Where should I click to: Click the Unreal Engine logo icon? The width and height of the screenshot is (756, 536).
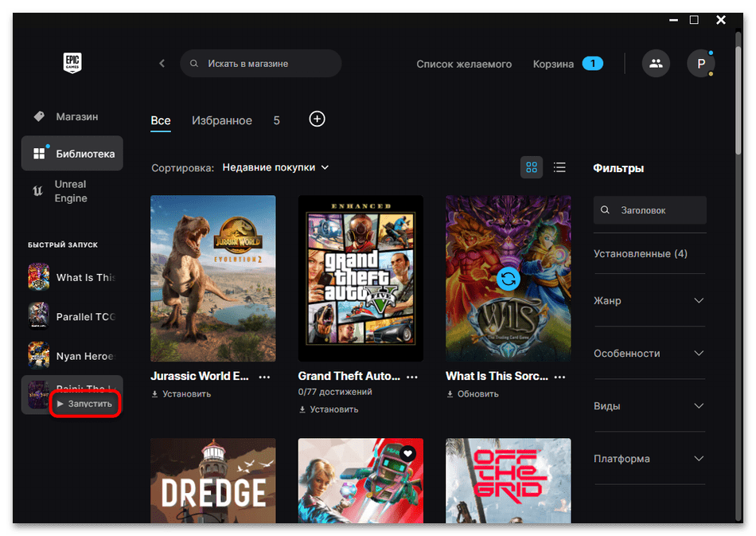pyautogui.click(x=37, y=191)
